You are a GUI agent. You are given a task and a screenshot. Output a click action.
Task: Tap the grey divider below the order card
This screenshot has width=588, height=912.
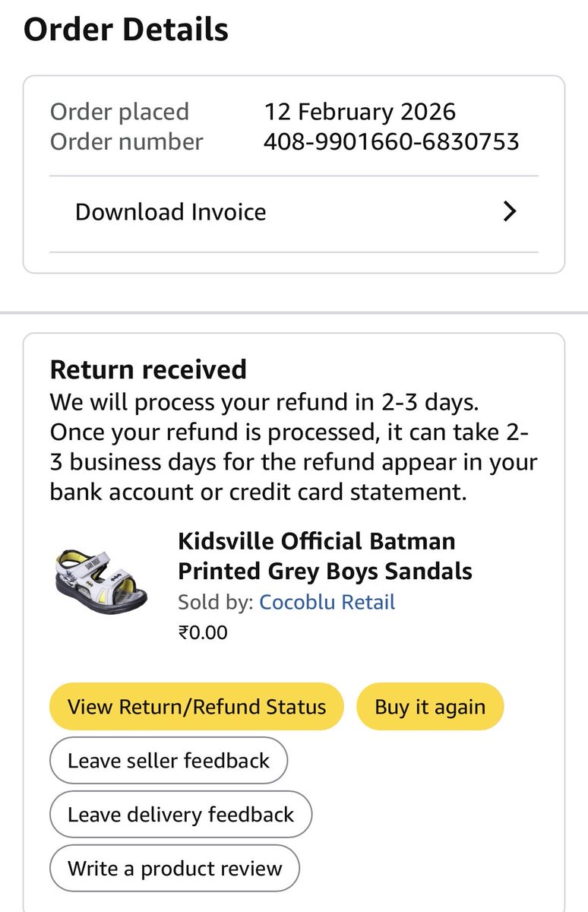[294, 312]
